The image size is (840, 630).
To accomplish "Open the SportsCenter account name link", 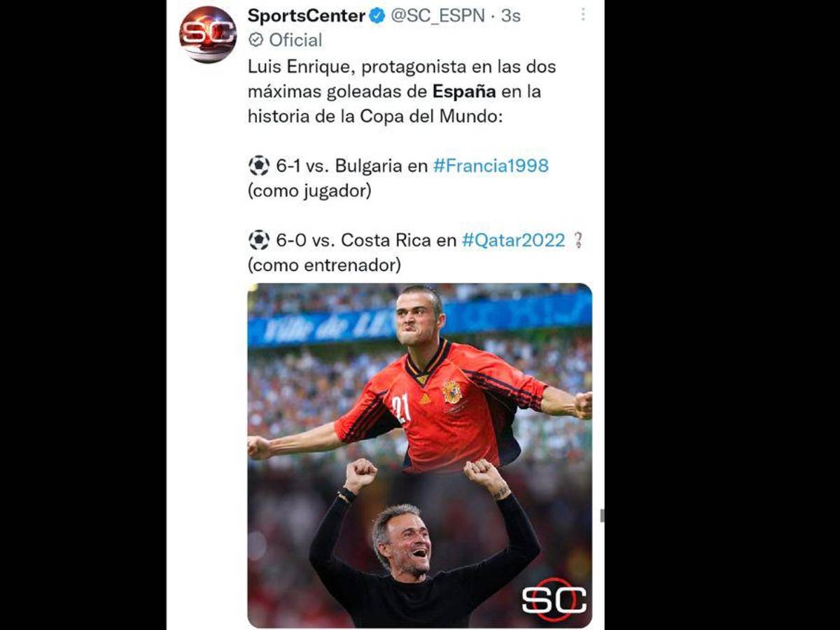I will [307, 15].
